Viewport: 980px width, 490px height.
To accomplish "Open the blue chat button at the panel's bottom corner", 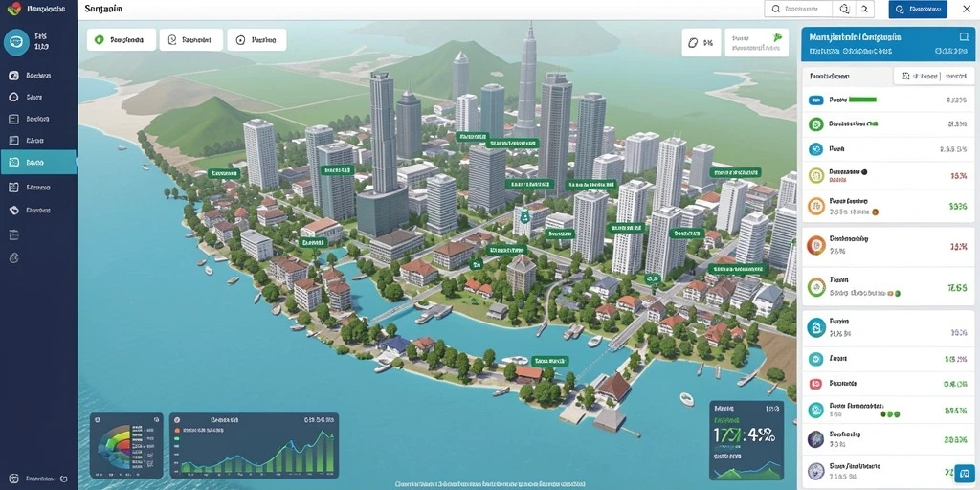I will coord(964,472).
